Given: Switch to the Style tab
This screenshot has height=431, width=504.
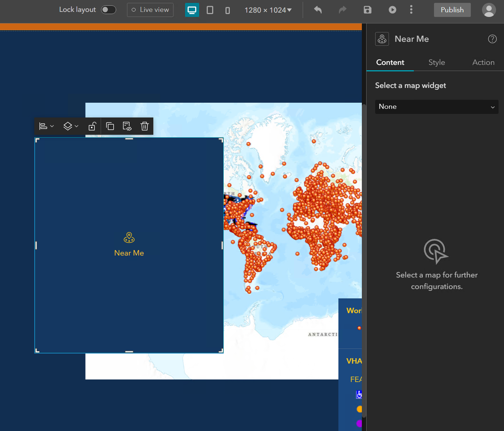Looking at the screenshot, I should (437, 62).
